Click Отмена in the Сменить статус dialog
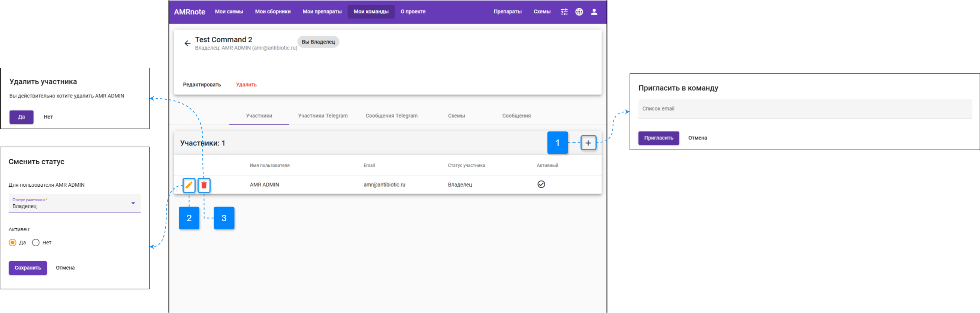Viewport: 980px width, 313px height. [x=65, y=268]
